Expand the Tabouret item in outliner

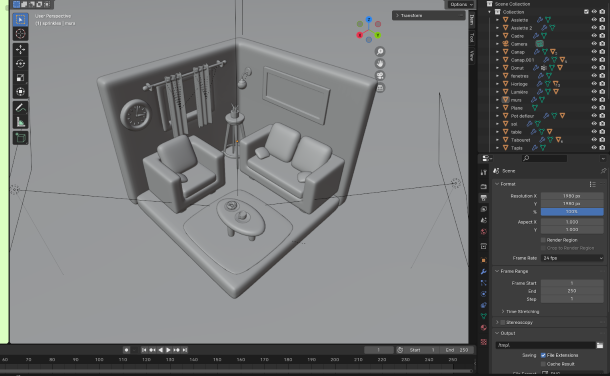pos(497,140)
